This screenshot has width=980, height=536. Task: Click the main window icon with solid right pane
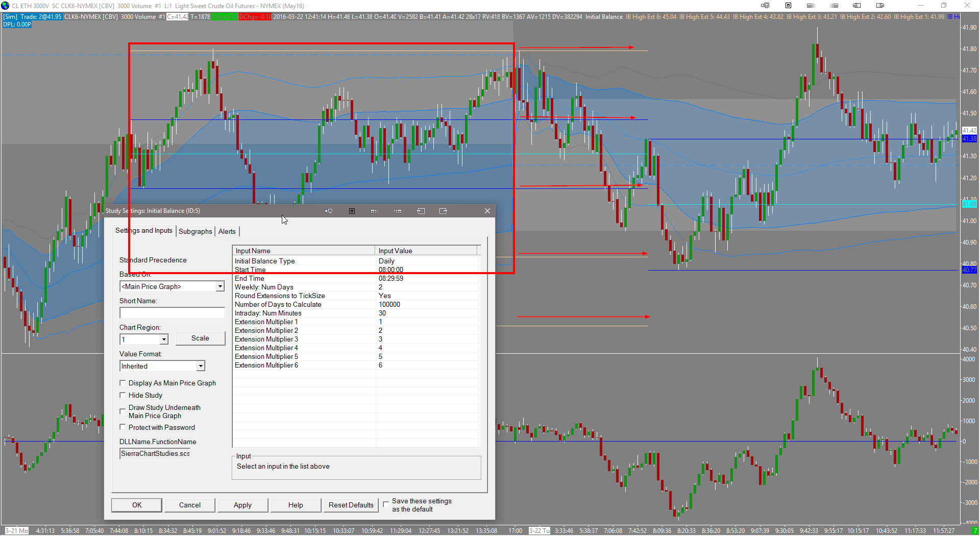pos(835,6)
